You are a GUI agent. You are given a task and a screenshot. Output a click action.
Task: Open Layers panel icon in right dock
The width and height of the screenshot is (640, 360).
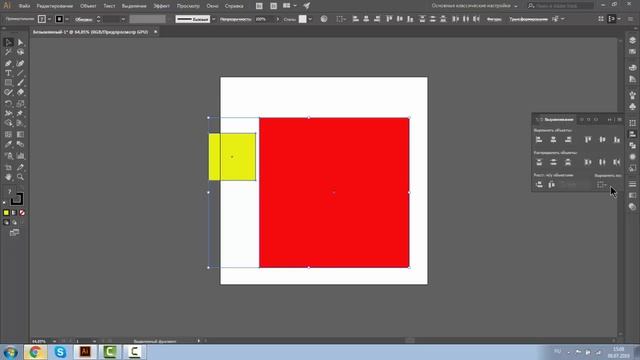(632, 40)
